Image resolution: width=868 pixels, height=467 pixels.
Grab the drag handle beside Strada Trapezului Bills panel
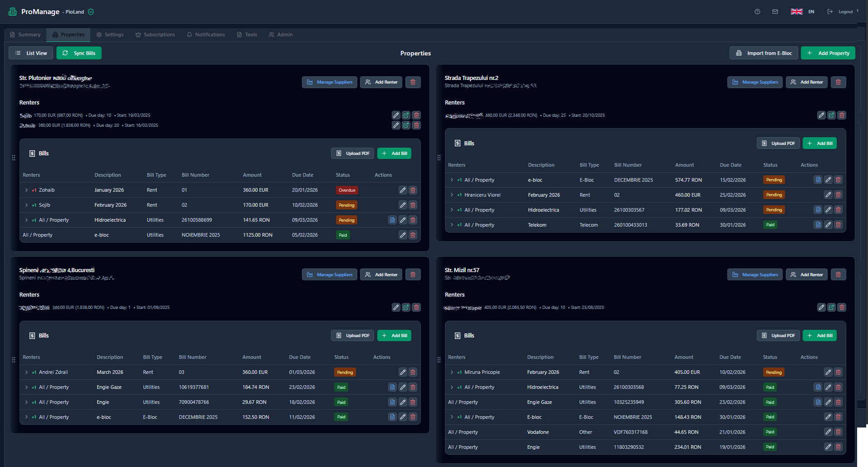[439, 157]
